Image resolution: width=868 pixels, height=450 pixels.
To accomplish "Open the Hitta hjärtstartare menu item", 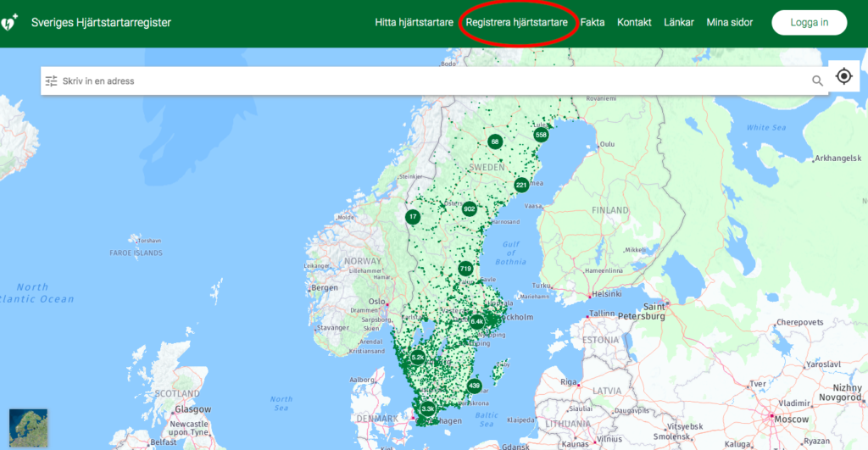I will click(414, 23).
